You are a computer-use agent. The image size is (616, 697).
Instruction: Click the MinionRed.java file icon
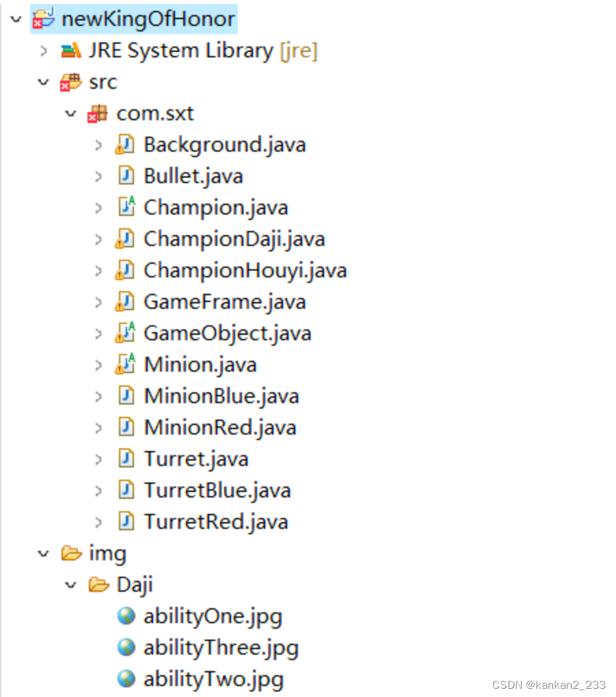(x=126, y=428)
